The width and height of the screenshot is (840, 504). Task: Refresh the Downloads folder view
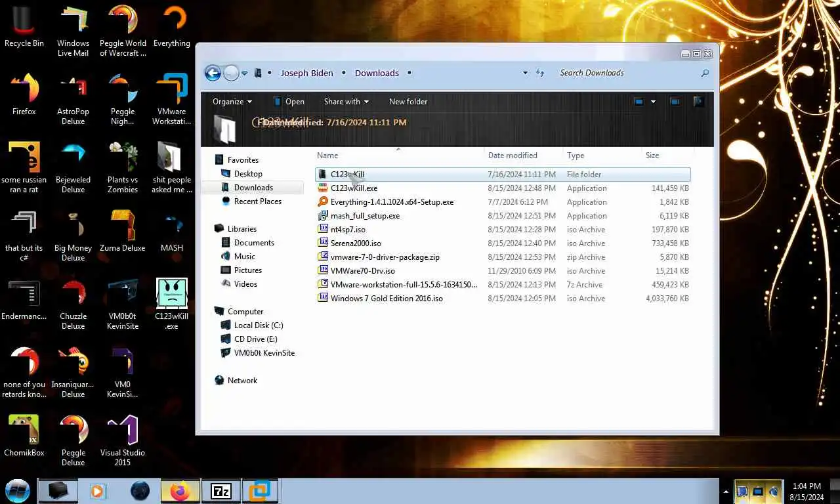540,73
